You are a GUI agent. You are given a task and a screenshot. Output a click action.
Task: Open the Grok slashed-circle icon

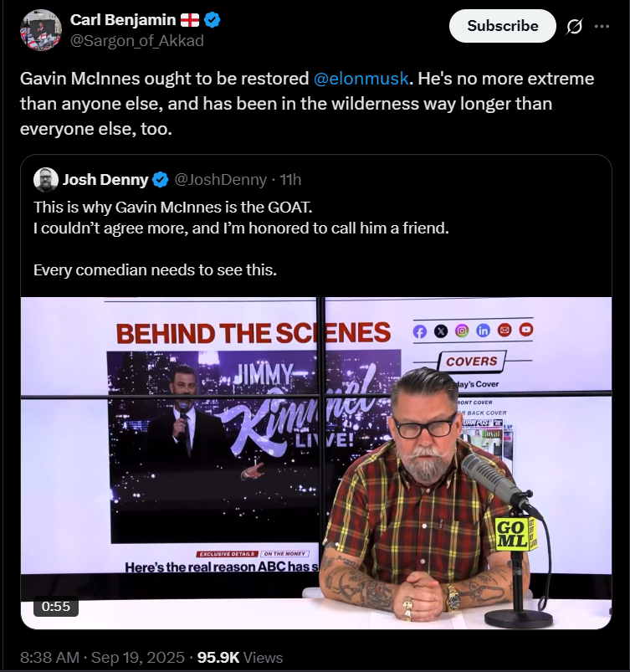574,27
